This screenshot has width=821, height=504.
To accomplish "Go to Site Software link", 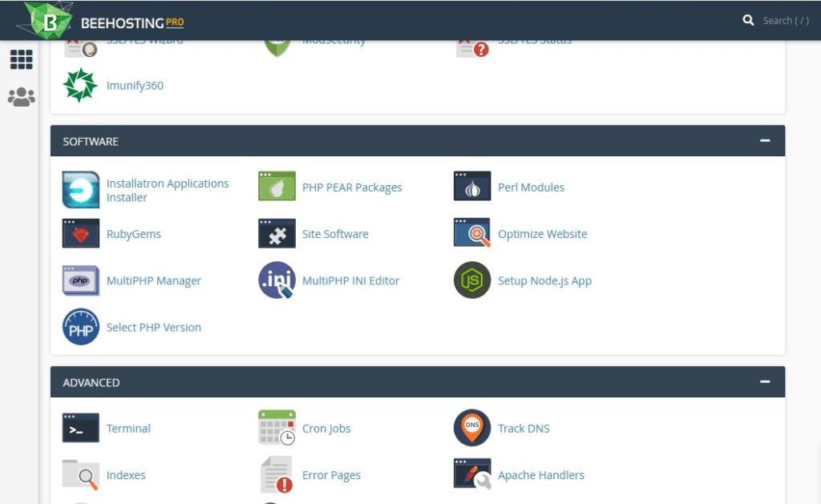I will [335, 234].
